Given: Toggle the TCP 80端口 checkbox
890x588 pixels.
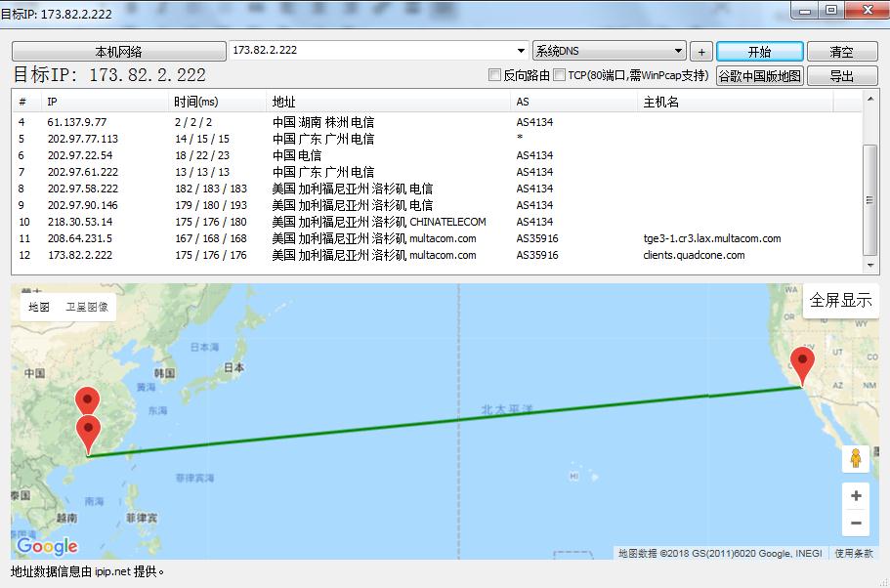Looking at the screenshot, I should tap(560, 75).
